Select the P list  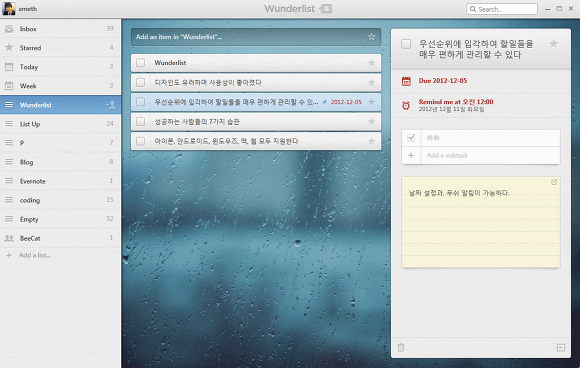click(x=60, y=143)
